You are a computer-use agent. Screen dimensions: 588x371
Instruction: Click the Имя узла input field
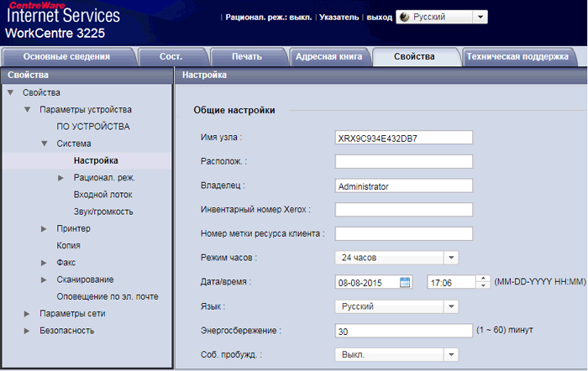tap(403, 138)
